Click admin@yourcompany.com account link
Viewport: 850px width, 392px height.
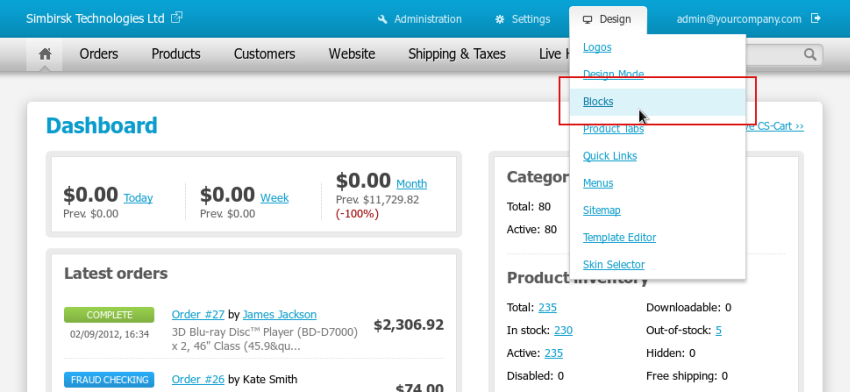click(739, 19)
